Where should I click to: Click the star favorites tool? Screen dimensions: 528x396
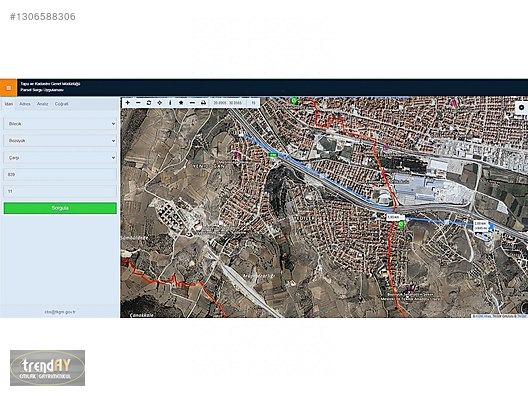[x=181, y=103]
